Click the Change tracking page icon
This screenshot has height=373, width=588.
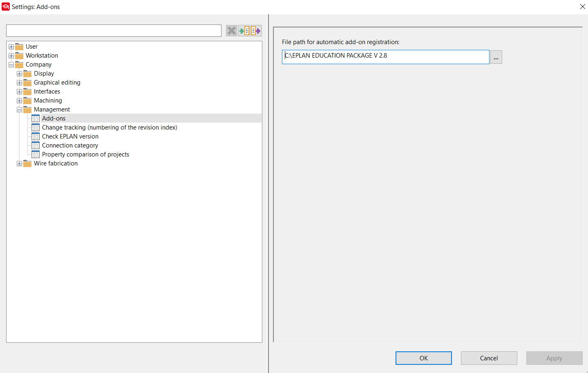point(36,127)
